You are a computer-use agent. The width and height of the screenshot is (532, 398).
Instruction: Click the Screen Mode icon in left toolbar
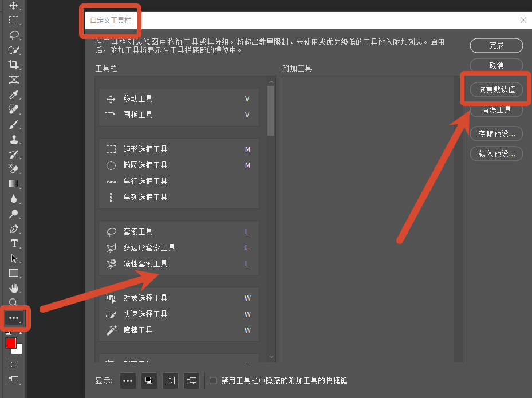click(14, 379)
